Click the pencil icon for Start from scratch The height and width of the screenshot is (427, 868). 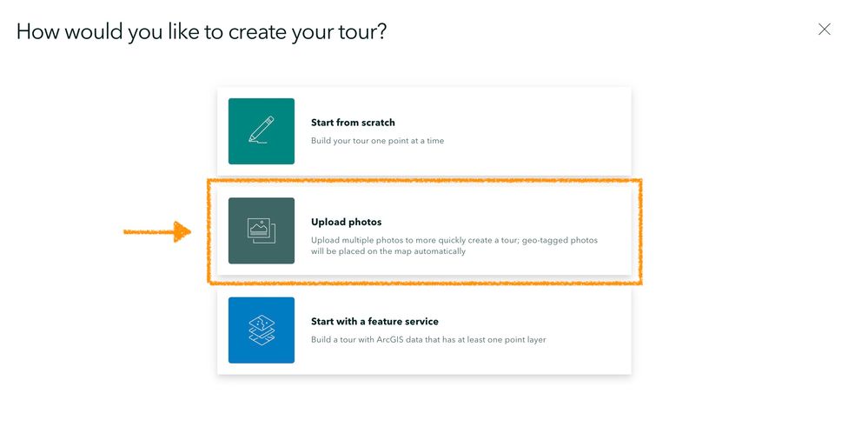click(261, 130)
